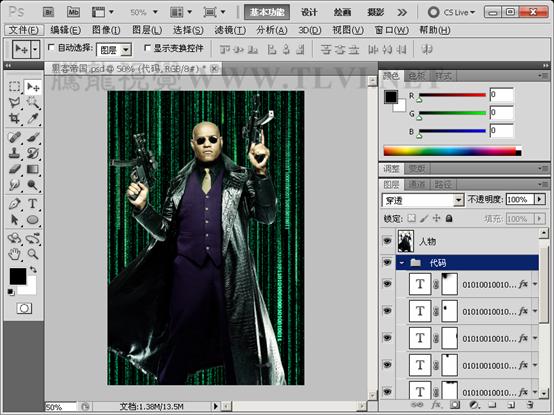Image resolution: width=554 pixels, height=415 pixels.
Task: Click the 人物 layer thumbnail
Action: click(x=406, y=241)
